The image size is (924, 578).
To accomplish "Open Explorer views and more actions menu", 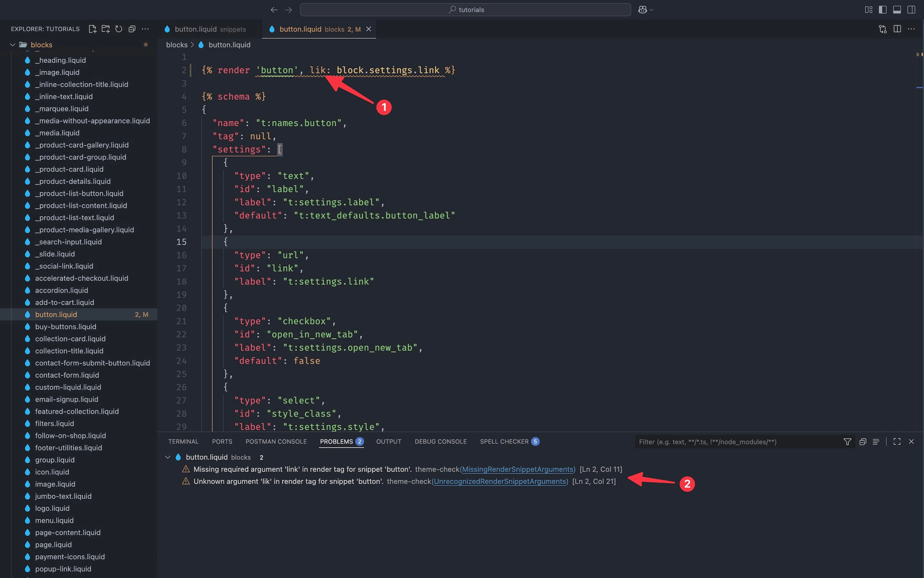I will coord(145,29).
